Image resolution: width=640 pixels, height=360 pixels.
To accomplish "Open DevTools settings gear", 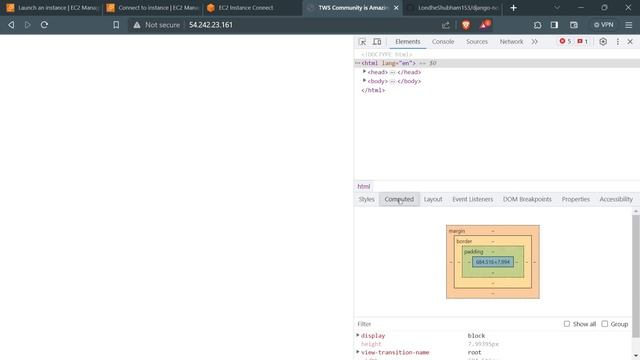I will point(603,42).
